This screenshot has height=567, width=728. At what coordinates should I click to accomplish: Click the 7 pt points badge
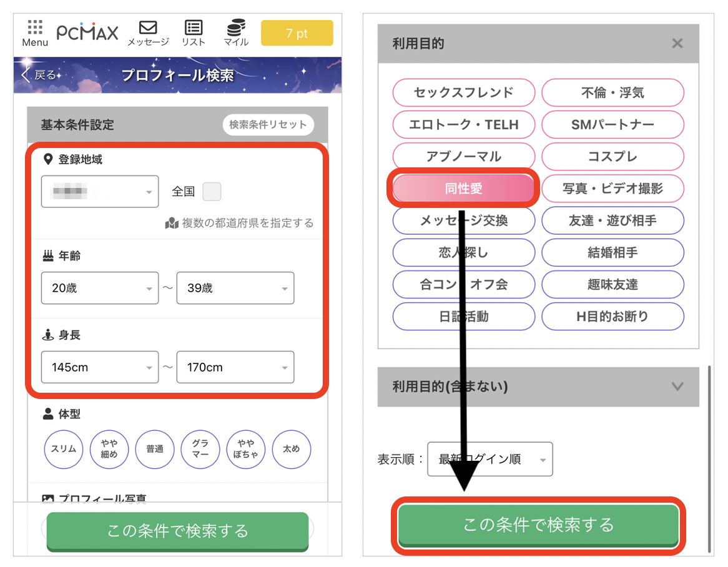tap(297, 34)
